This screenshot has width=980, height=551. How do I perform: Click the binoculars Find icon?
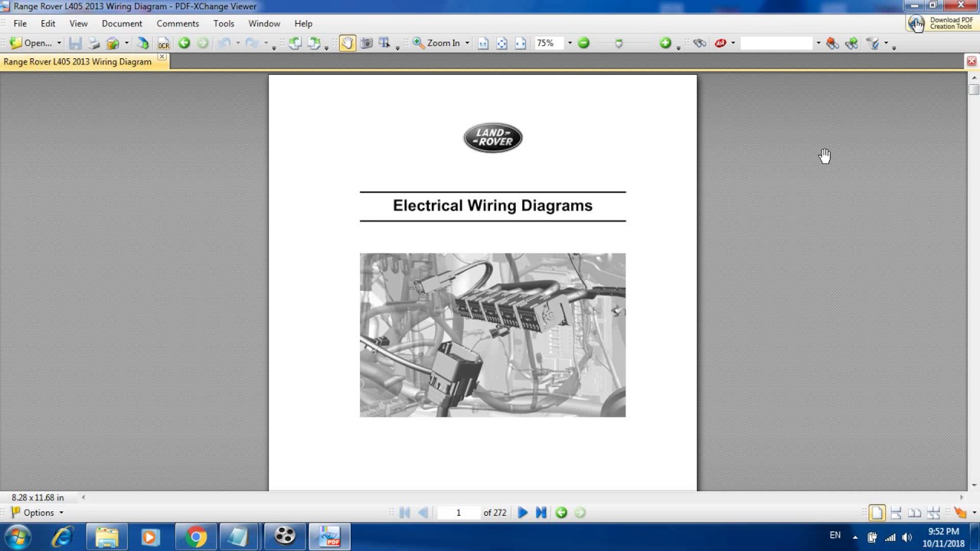pos(700,43)
